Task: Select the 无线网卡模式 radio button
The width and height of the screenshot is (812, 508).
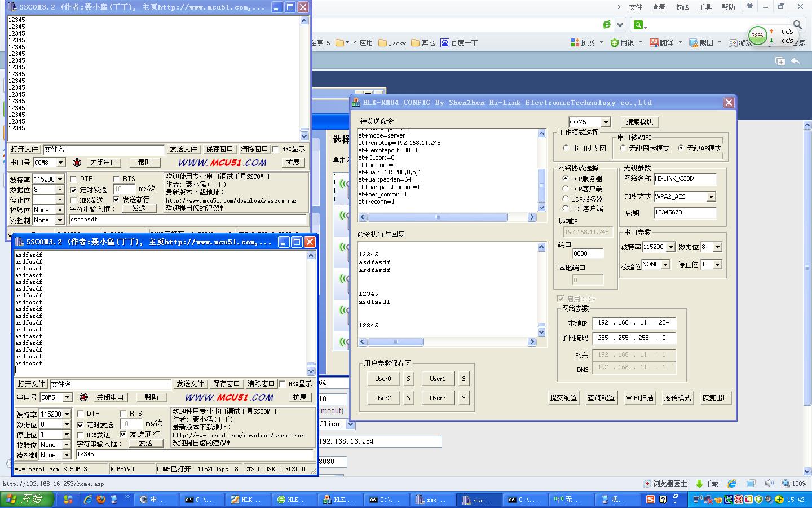Action: 623,148
